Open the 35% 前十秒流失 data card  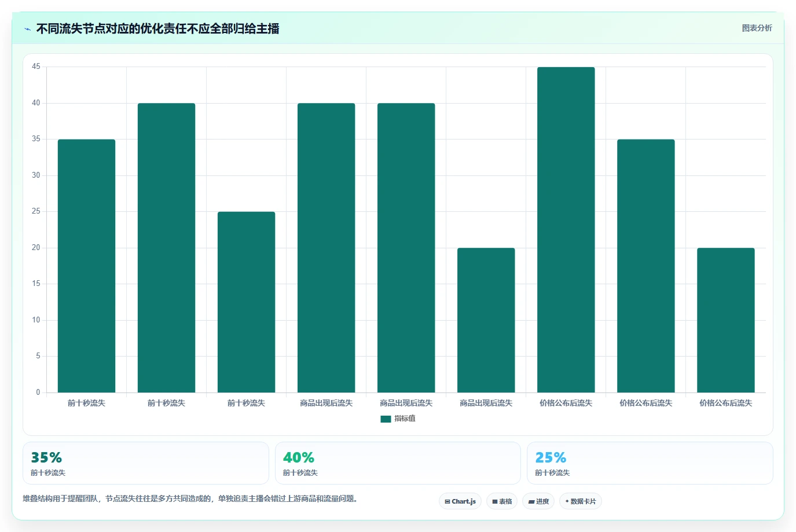(x=146, y=463)
